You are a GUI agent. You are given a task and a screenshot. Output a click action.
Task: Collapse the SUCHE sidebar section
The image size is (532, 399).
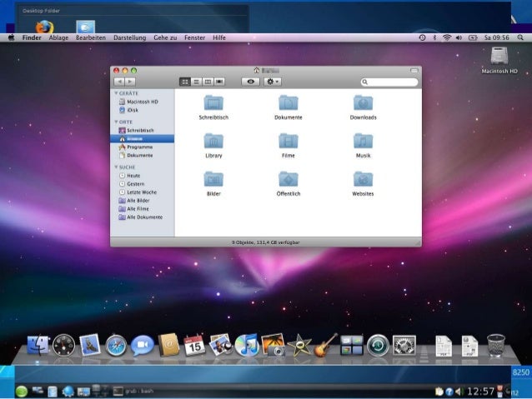116,167
